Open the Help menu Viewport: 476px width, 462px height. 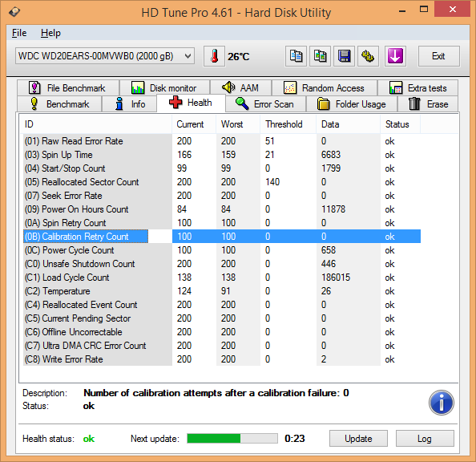pos(50,33)
